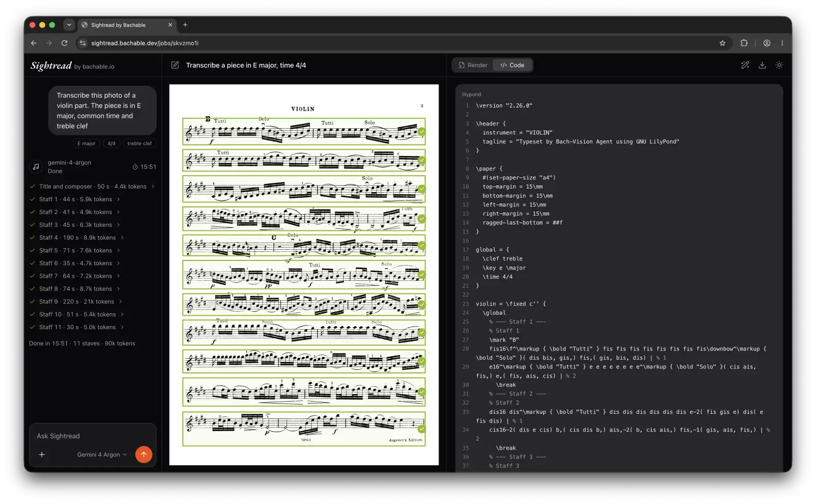Click the treble clef tag
The width and height of the screenshot is (816, 504).
[x=139, y=143]
